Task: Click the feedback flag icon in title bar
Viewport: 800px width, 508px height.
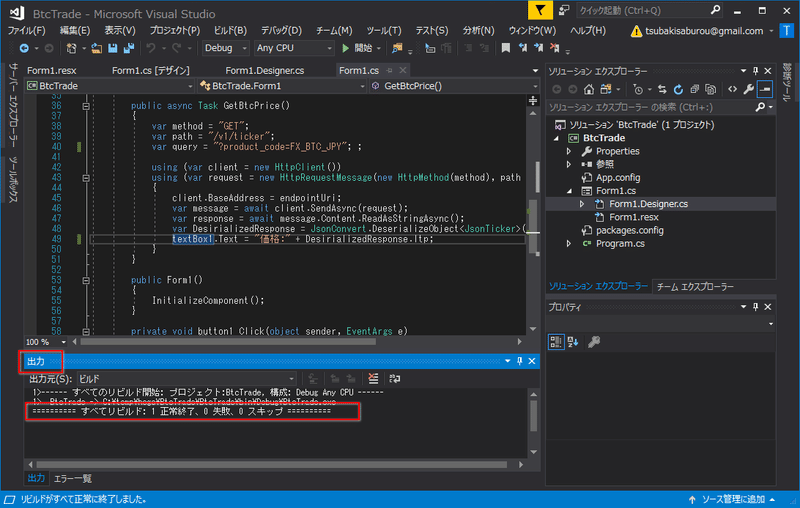Action: pyautogui.click(x=538, y=11)
